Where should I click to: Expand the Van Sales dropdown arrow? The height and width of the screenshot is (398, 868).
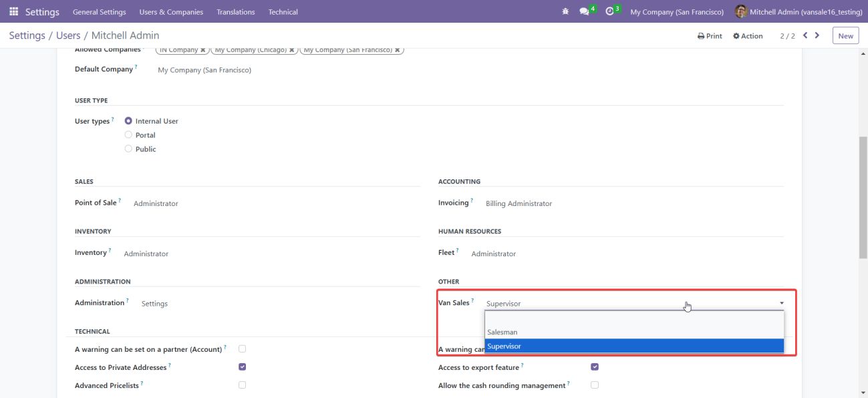click(x=782, y=304)
